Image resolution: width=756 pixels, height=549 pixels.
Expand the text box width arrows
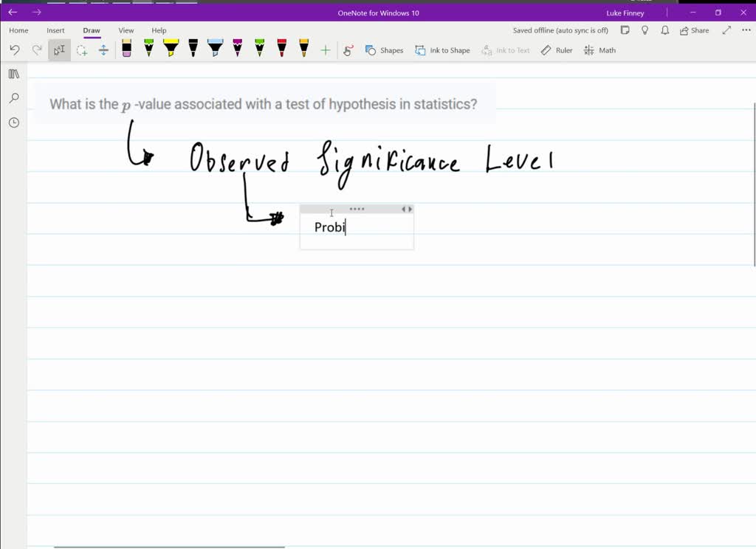[x=407, y=209]
